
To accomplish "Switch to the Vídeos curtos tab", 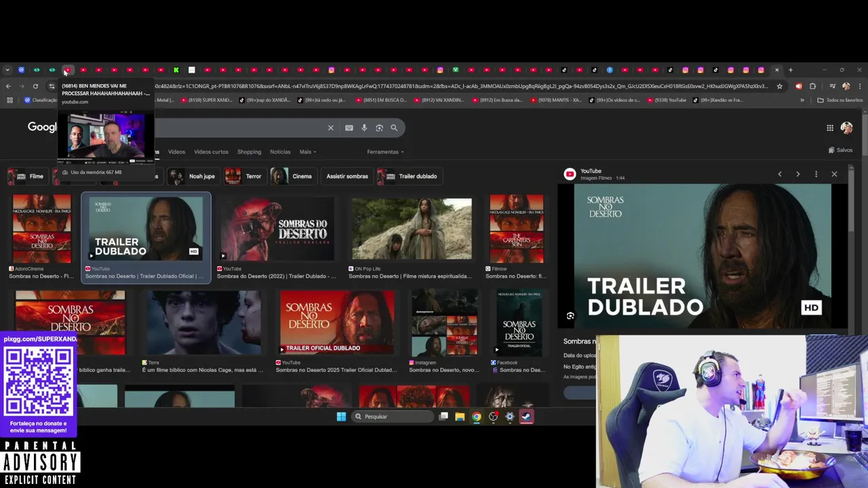I will point(211,152).
